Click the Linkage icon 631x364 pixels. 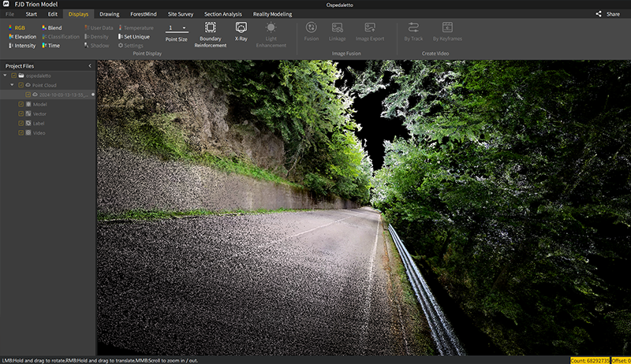(x=338, y=28)
